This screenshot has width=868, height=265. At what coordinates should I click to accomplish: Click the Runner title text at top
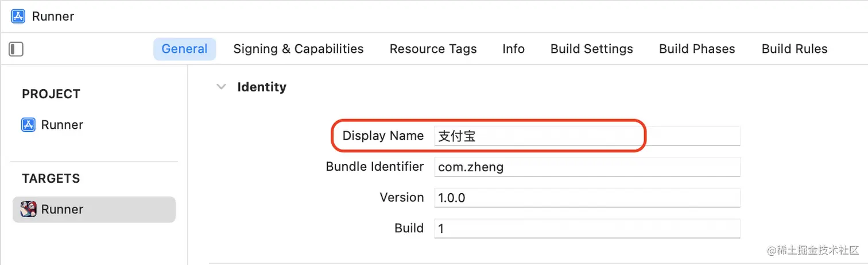tap(53, 16)
